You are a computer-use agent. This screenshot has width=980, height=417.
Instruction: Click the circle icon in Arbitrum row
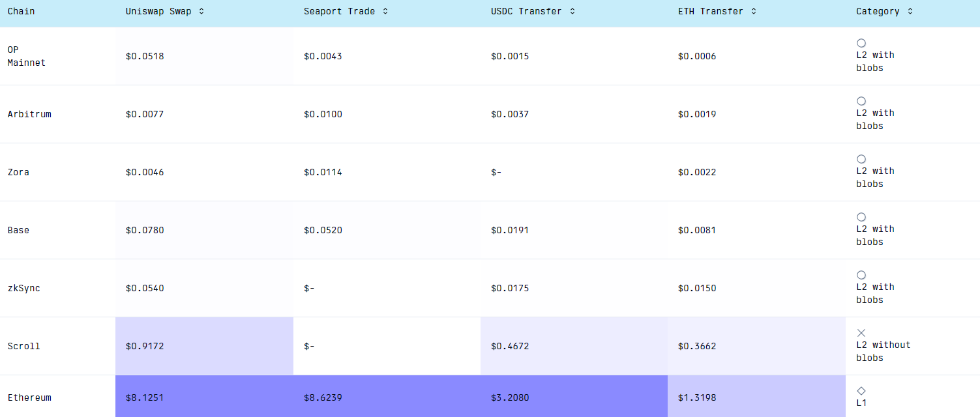tap(861, 101)
